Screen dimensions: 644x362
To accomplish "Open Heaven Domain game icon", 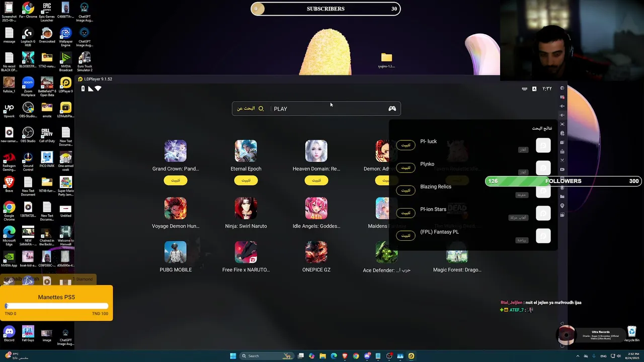I will pos(316,151).
